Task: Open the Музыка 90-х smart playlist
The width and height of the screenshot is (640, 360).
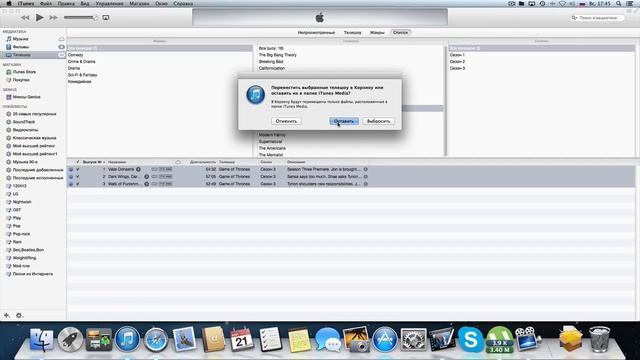Action: (x=25, y=162)
